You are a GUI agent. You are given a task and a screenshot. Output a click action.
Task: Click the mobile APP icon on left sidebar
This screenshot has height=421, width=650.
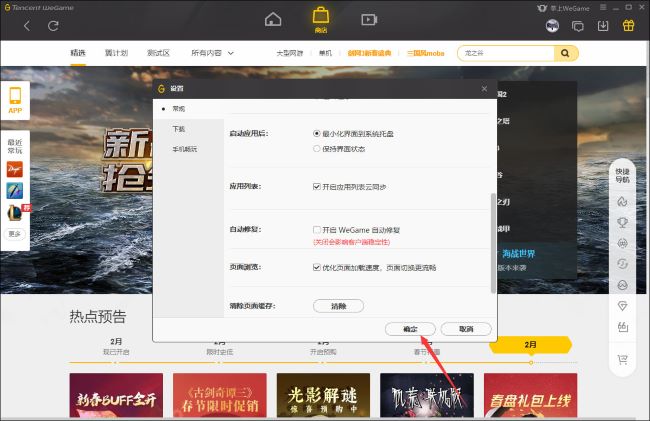point(15,100)
